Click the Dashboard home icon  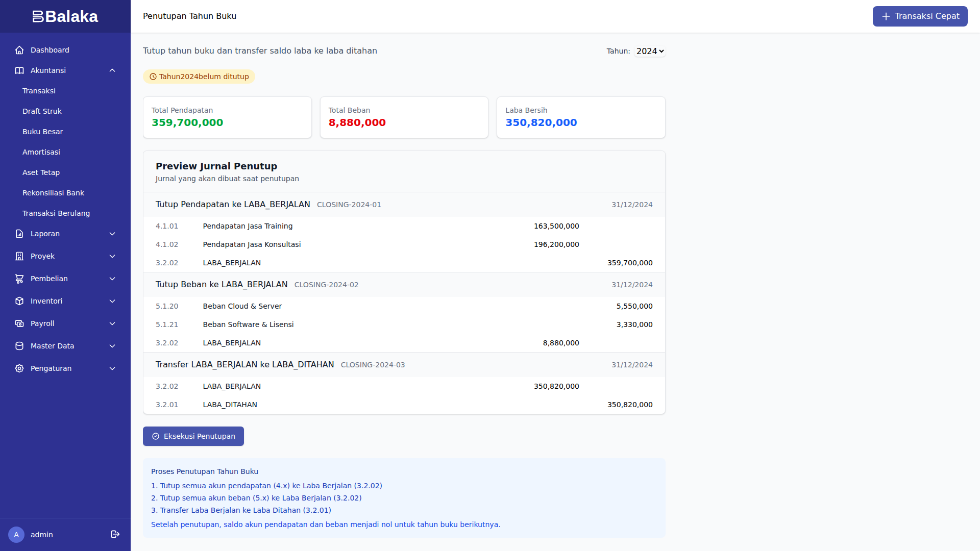19,50
